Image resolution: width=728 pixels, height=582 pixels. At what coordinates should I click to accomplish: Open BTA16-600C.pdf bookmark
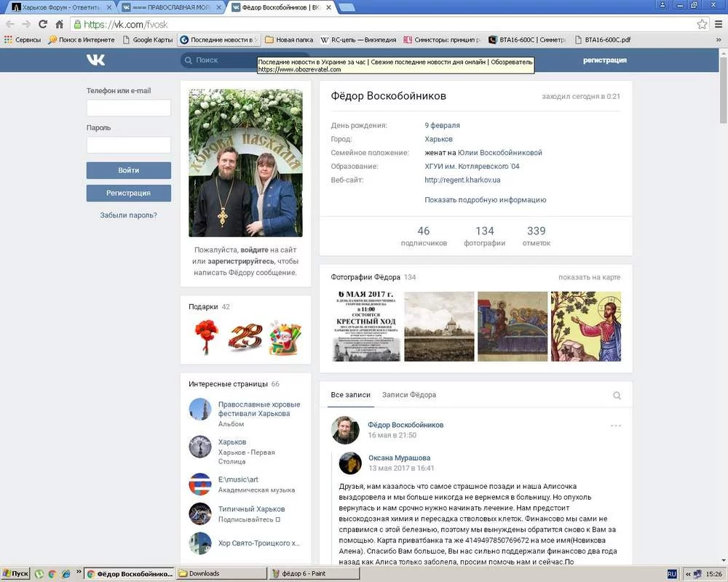(603, 40)
